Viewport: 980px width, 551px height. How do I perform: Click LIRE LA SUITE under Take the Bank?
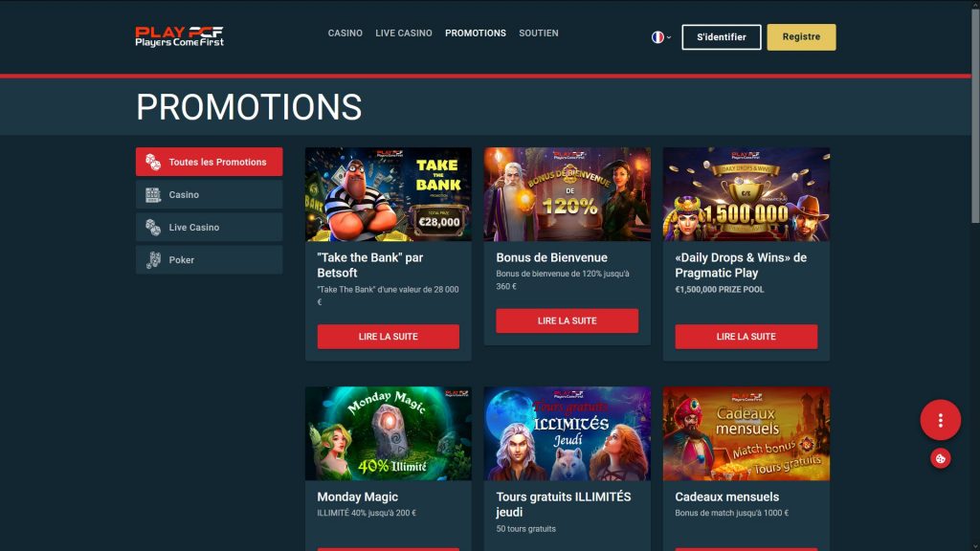[x=389, y=337]
